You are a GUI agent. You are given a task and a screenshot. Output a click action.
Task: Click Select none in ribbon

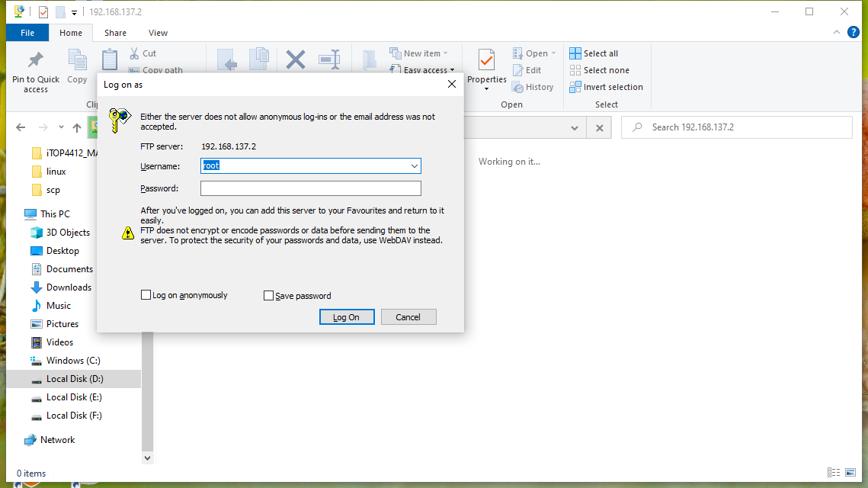(600, 70)
